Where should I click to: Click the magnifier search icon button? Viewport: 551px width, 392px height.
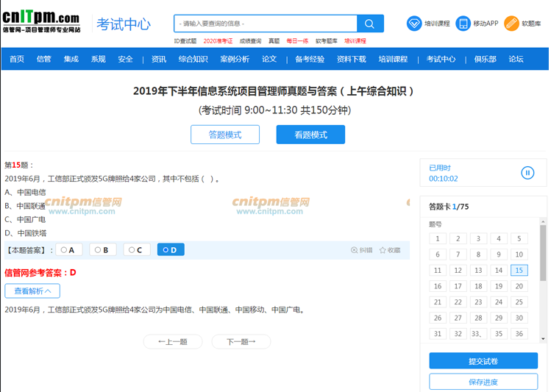click(370, 24)
